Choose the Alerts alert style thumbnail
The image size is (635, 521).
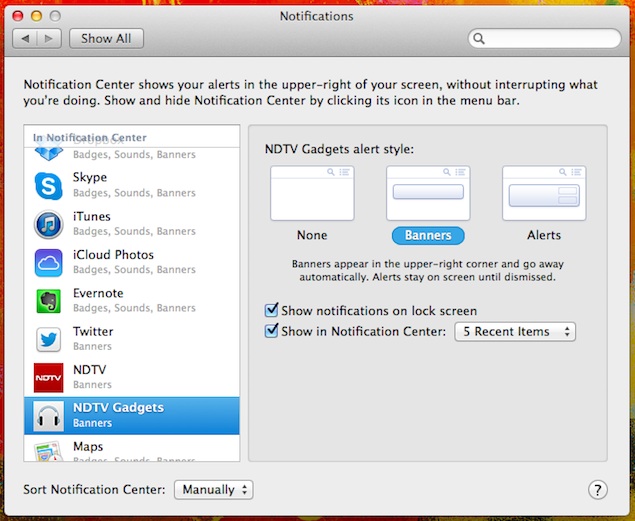point(544,193)
